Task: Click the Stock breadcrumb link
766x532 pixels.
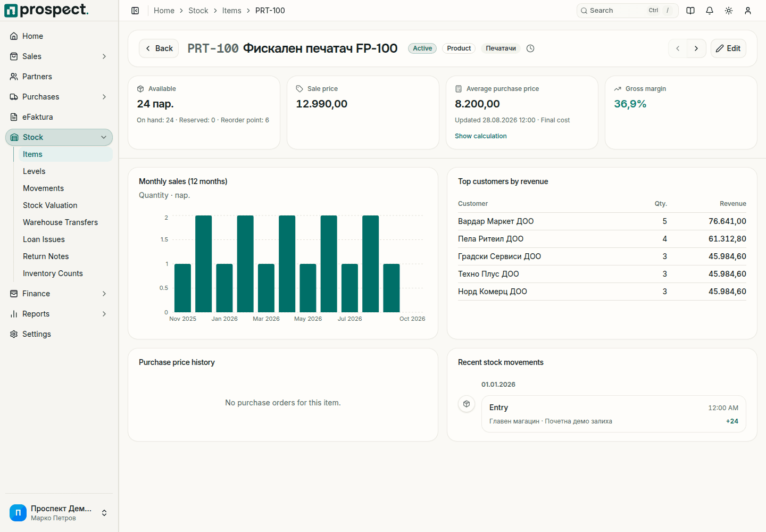Action: 198,11
